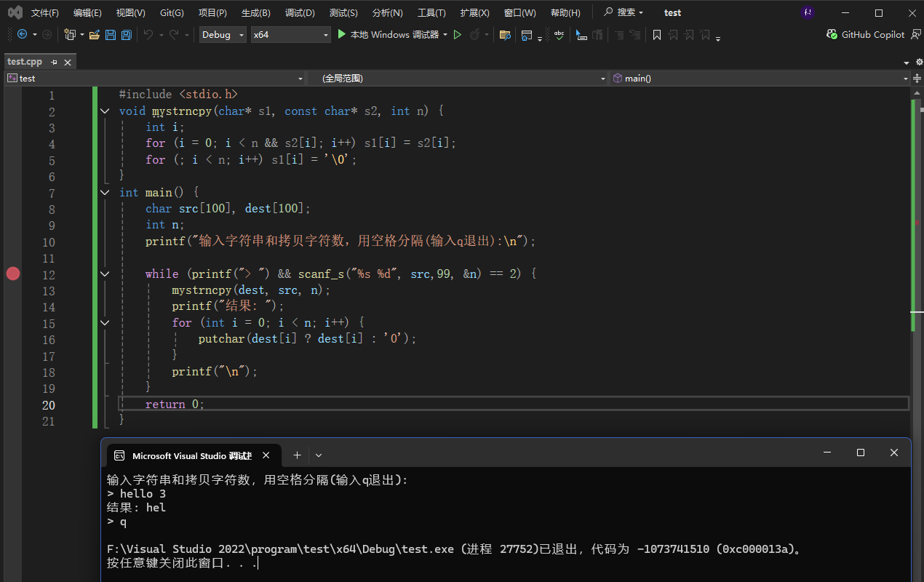
Task: Click the account avatar icon in title bar
Action: pos(807,12)
